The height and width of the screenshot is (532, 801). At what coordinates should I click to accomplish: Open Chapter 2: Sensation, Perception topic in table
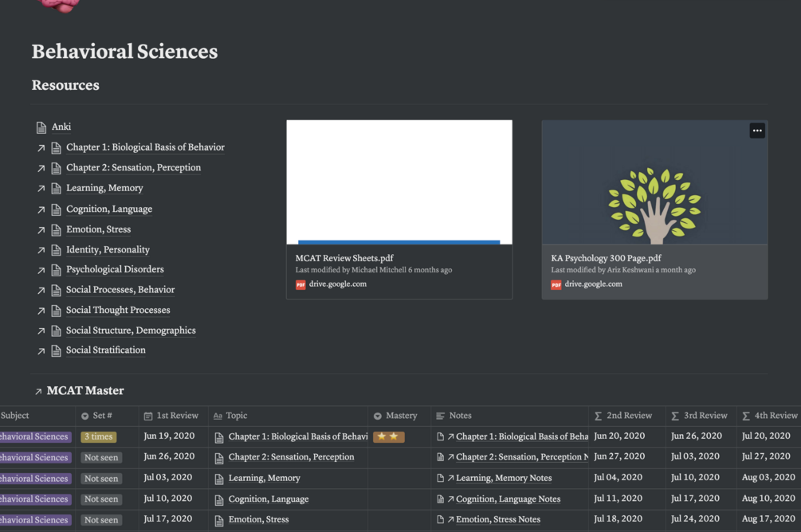291,457
